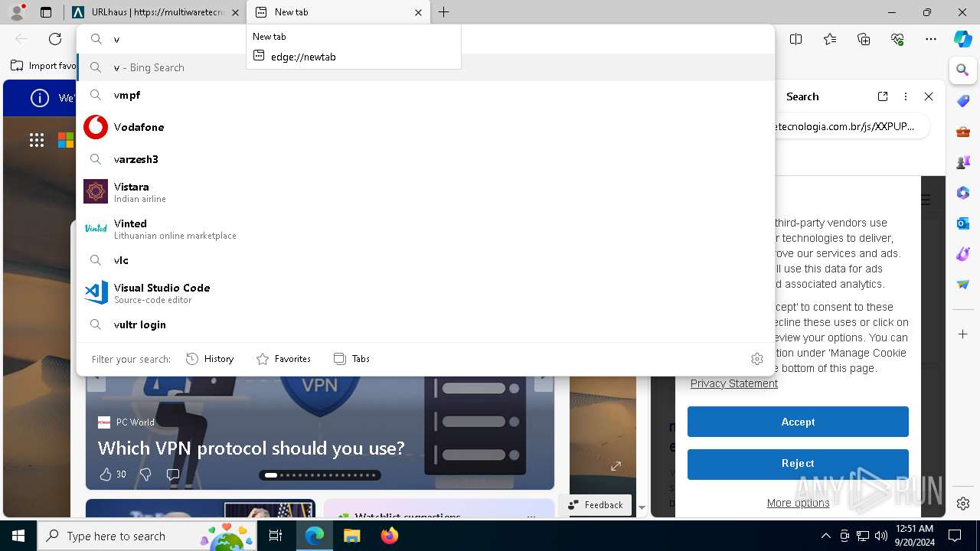Open Browser essentials heart icon

(897, 39)
